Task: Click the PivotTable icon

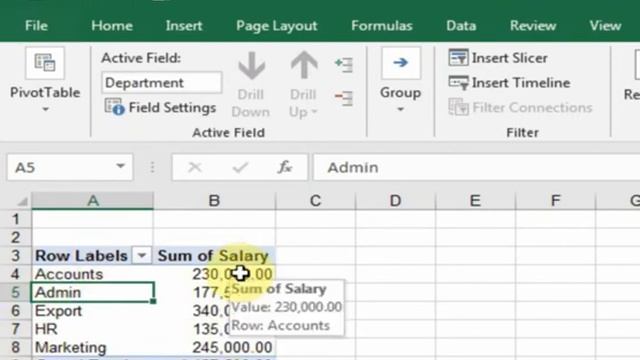Action: (x=45, y=63)
